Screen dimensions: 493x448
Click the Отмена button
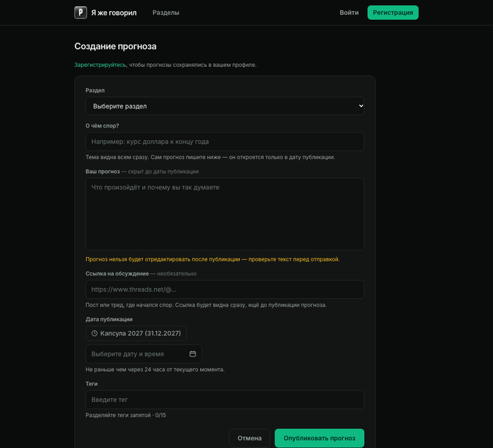[x=249, y=438]
